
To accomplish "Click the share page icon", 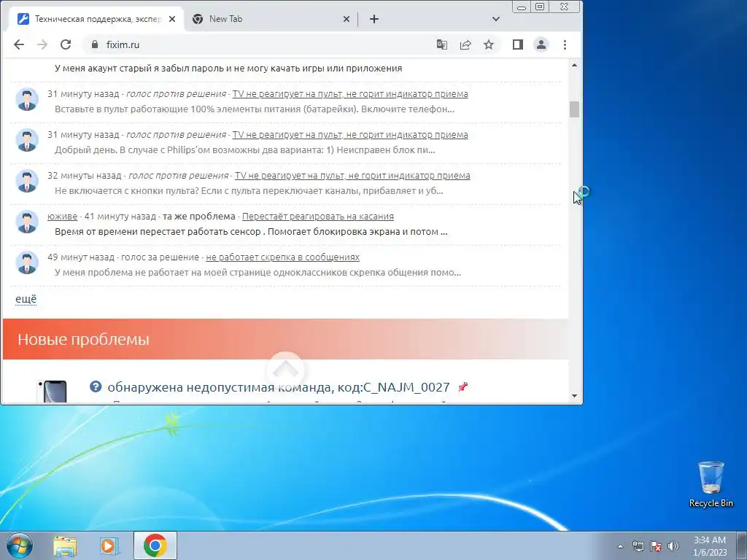I will click(465, 44).
